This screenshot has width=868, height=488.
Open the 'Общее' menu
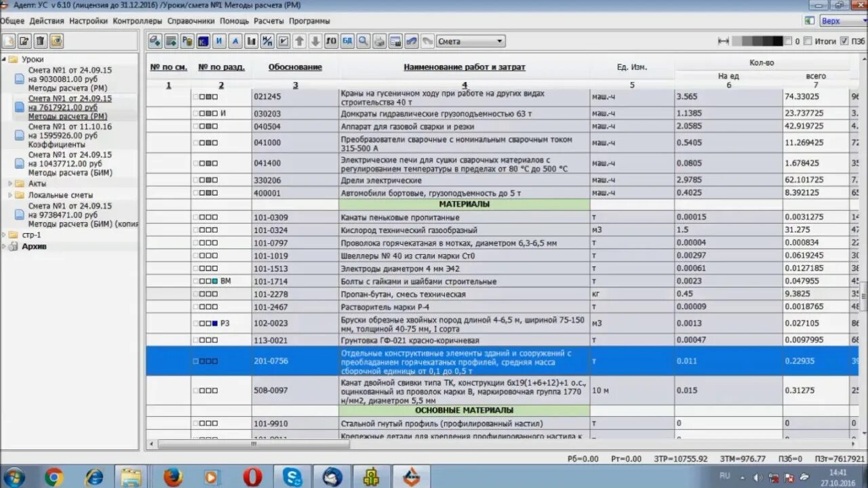pyautogui.click(x=12, y=21)
